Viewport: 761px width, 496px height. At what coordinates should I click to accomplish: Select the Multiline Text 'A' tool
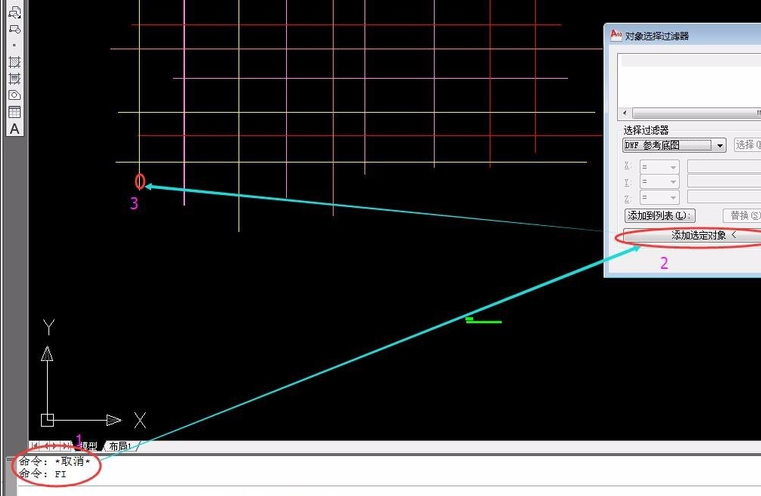tap(14, 129)
